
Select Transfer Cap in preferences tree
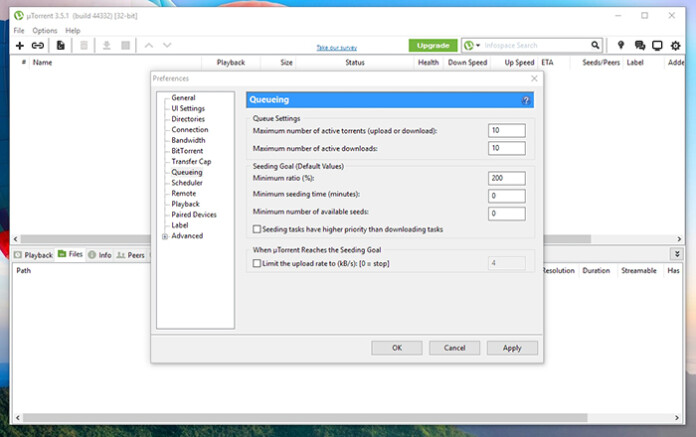coord(191,161)
